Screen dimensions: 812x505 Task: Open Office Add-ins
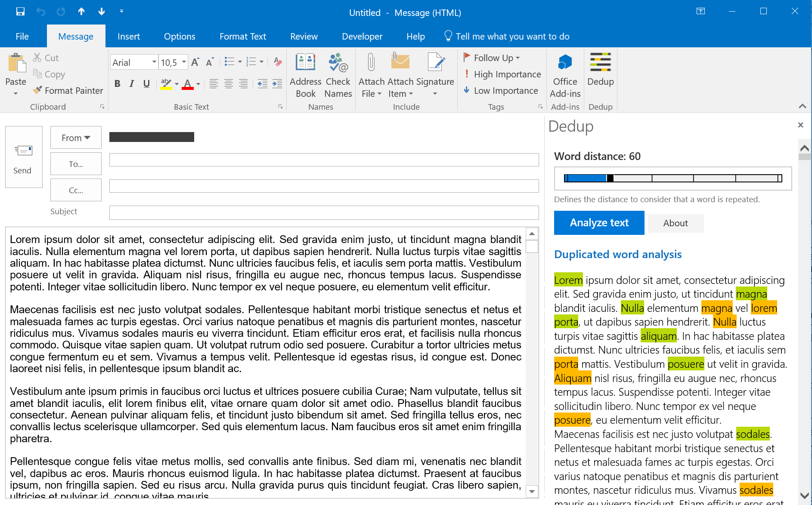[565, 76]
